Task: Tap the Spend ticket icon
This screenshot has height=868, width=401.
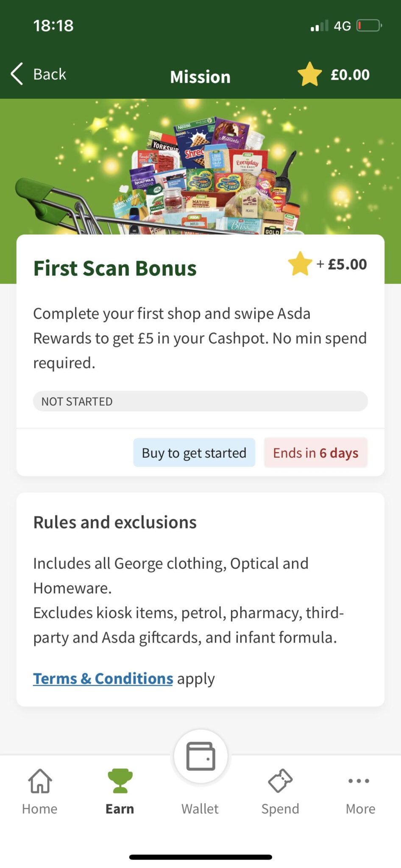Action: [x=280, y=781]
